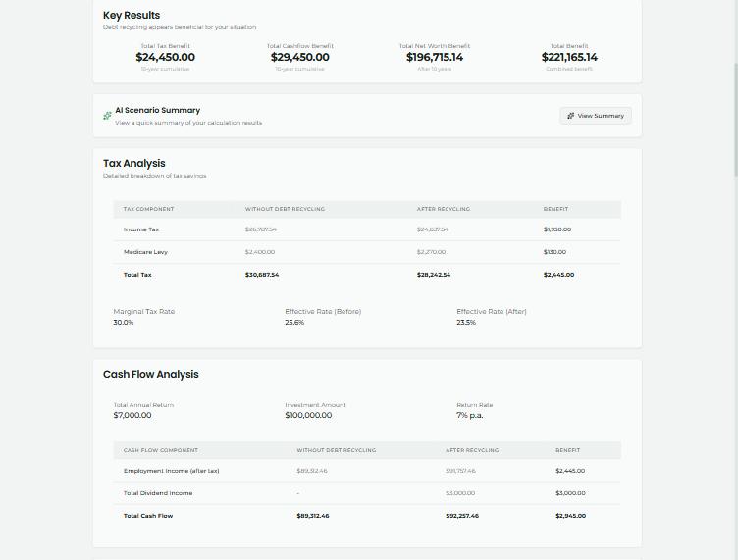Image resolution: width=738 pixels, height=560 pixels.
Task: Click Total Cash Flow after-recycling $92,257.46
Action: (x=462, y=516)
